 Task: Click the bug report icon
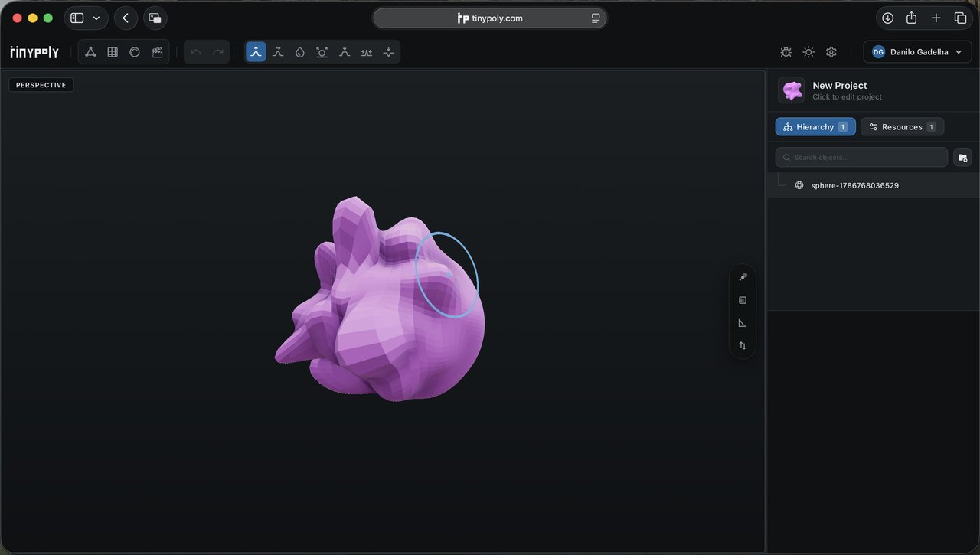coord(786,52)
